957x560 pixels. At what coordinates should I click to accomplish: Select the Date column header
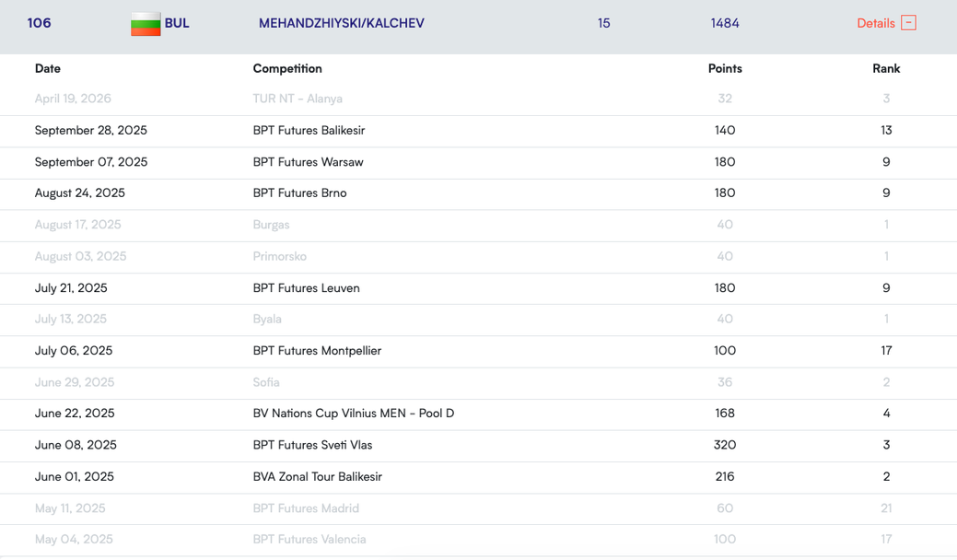click(48, 68)
